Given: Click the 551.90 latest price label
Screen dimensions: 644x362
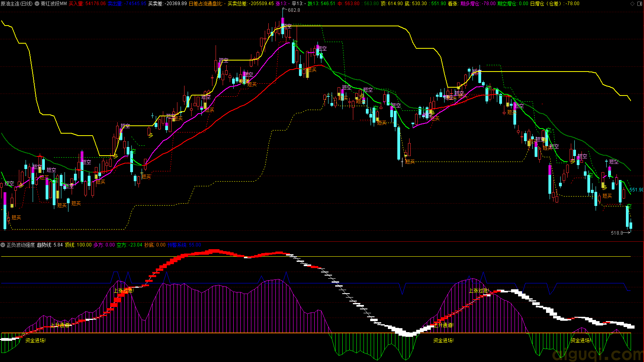Looking at the screenshot, I should (x=637, y=190).
